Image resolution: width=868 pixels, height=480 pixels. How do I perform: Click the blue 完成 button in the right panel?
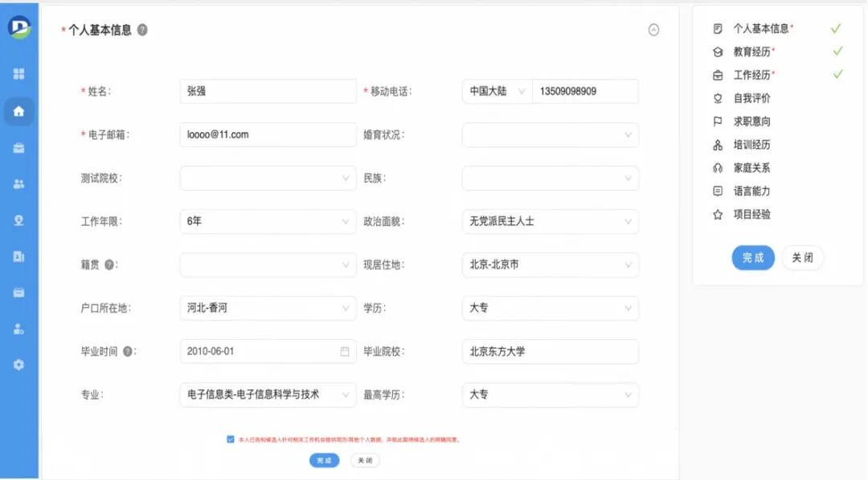[x=752, y=258]
